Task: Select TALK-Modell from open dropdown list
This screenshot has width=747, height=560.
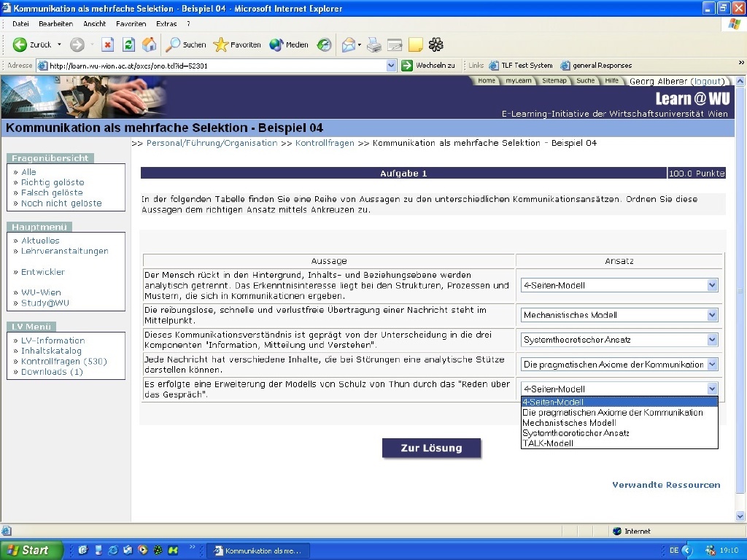Action: coord(548,443)
